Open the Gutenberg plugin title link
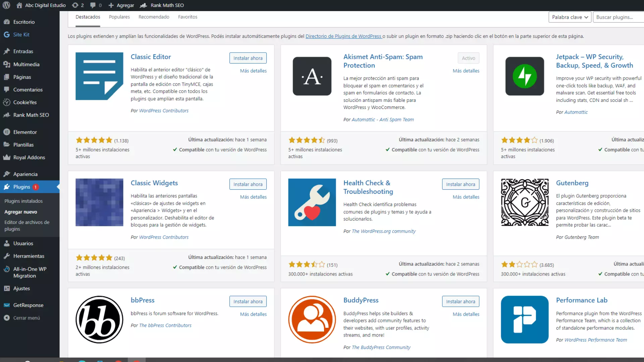 tap(572, 183)
